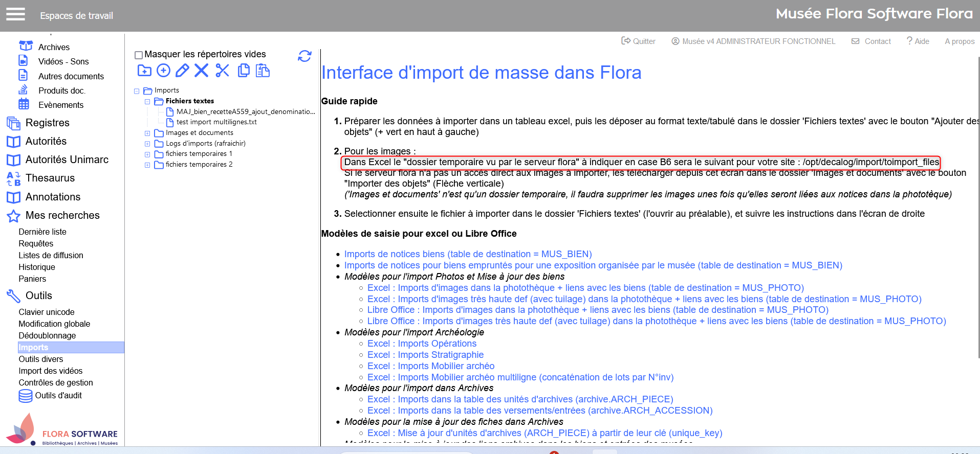Screen dimensions: 980x454
Task: Open Musée v4 ADMINISTRATEUR FONCTIONNEL profile
Action: coord(753,41)
